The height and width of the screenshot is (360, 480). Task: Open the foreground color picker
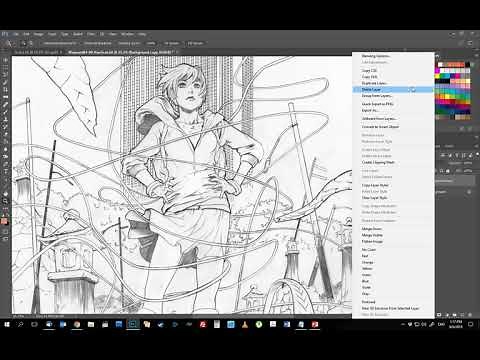click(x=4, y=220)
